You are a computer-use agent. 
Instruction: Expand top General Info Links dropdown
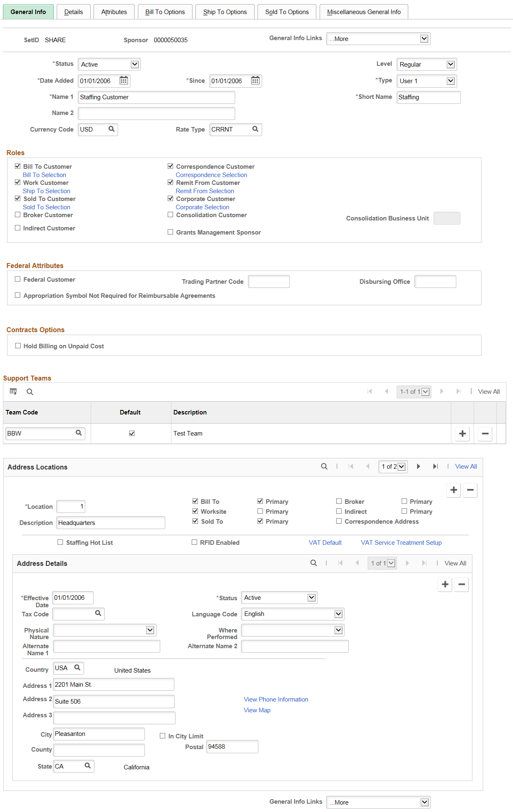[378, 39]
